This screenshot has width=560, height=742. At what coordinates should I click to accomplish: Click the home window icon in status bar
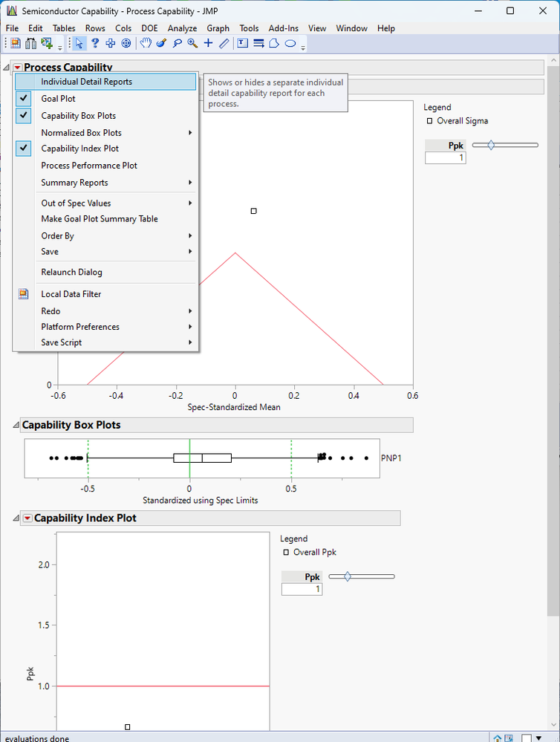[x=497, y=738]
